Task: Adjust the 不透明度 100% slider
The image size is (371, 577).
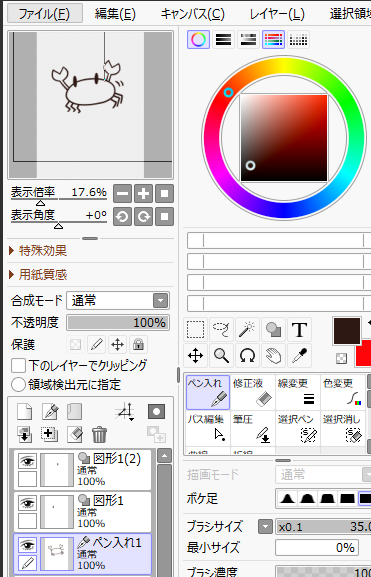Action: pos(118,323)
